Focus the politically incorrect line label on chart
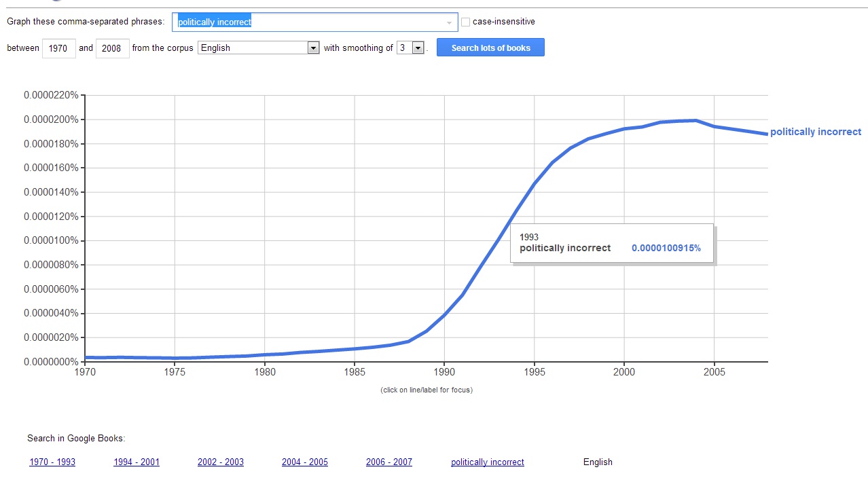Screen dimensions: 868x478 click(x=815, y=132)
